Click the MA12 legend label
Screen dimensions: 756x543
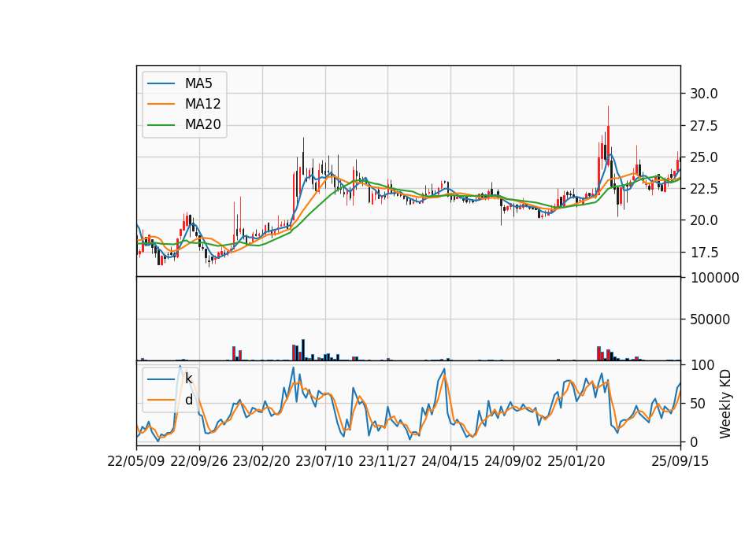[x=203, y=104]
